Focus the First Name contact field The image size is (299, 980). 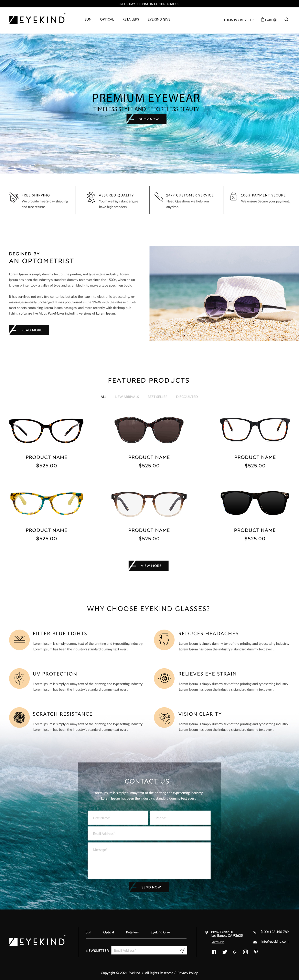(x=118, y=818)
